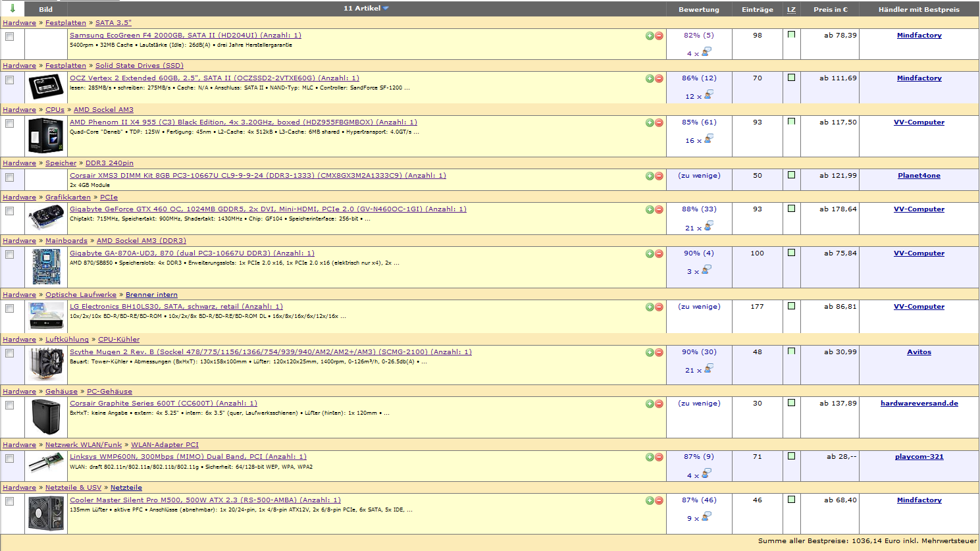
Task: Open sort arrow next to 11 Artikel
Action: (x=386, y=9)
